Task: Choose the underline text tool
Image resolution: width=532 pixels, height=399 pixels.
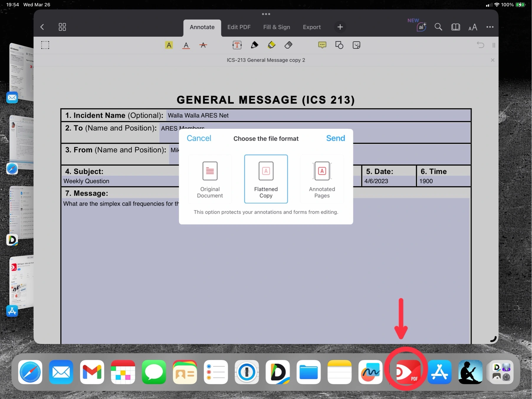Action: tap(186, 45)
